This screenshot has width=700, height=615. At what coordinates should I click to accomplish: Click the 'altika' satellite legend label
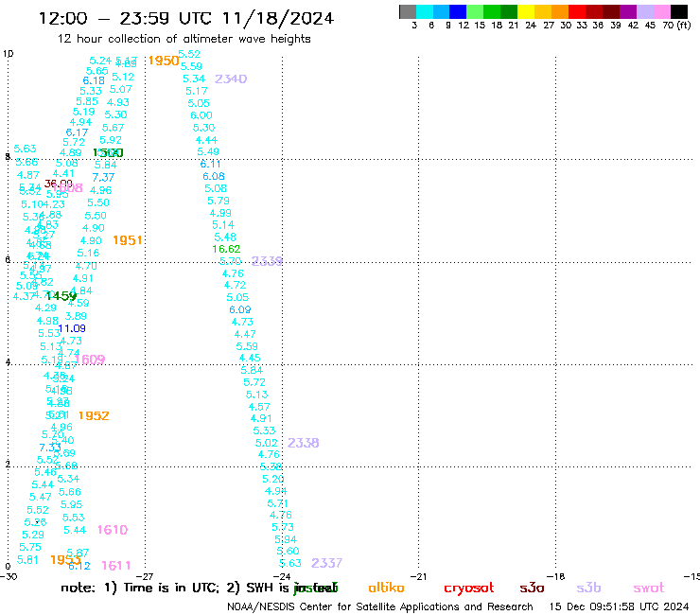click(x=386, y=588)
